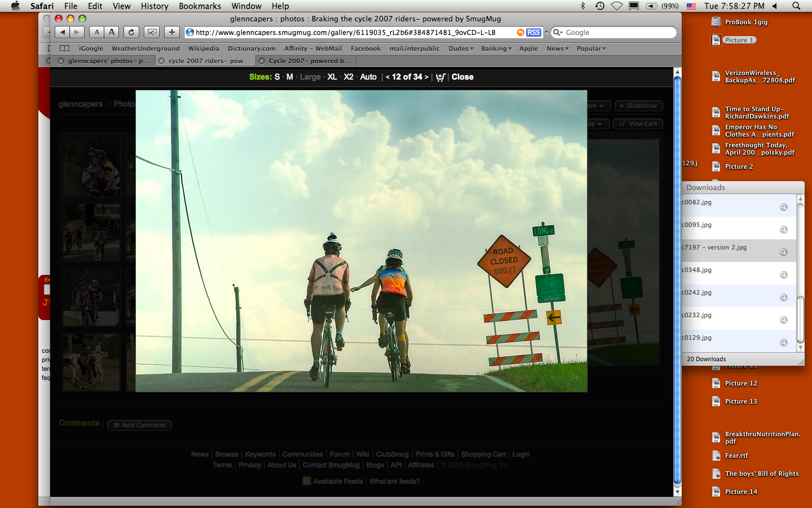Expand the Dudes bookmarks folder
This screenshot has width=812, height=508.
pyautogui.click(x=461, y=49)
